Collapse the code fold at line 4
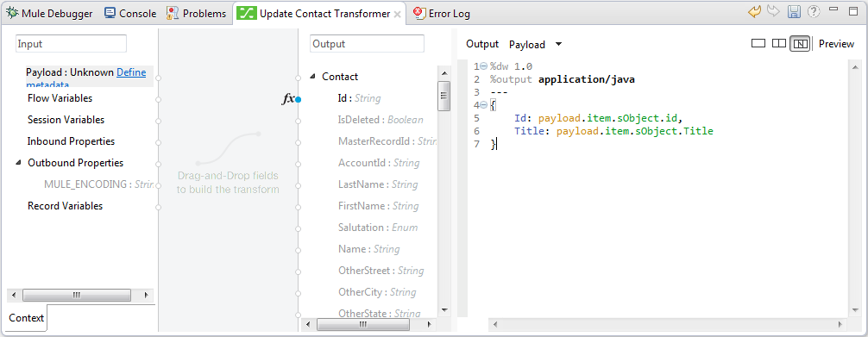 tap(484, 104)
